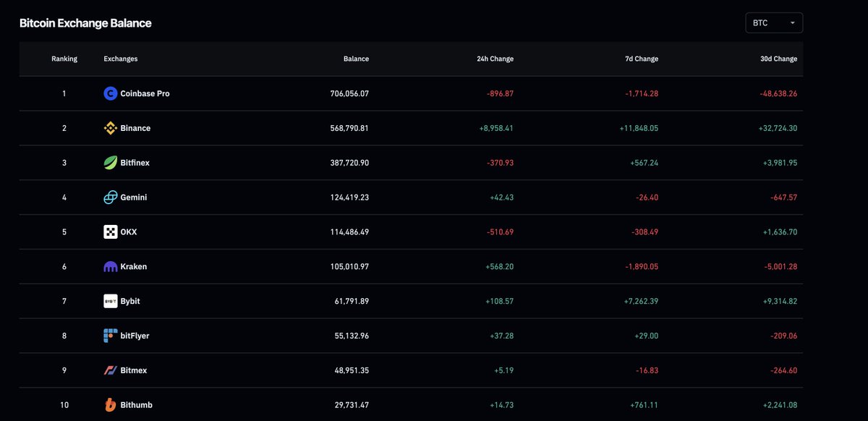Click the 24h change value -370.93
868x421 pixels.
pos(500,163)
